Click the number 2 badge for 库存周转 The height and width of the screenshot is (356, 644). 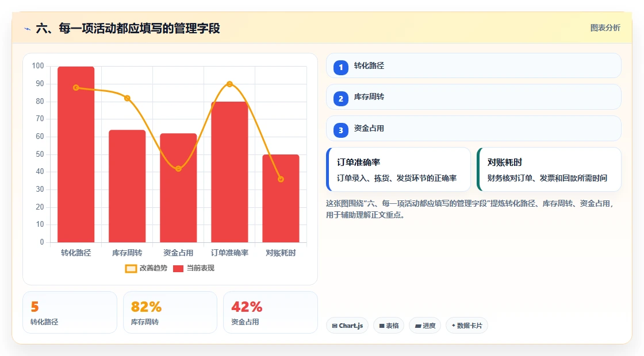point(341,98)
